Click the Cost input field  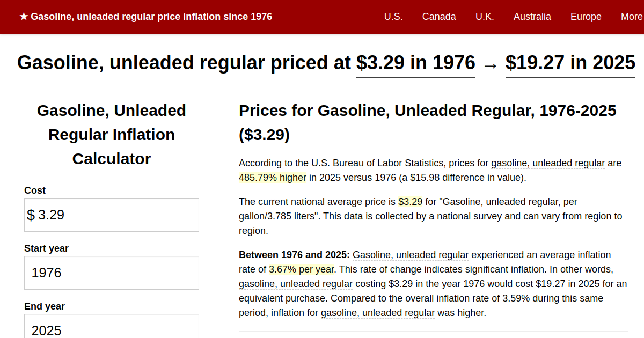pos(111,215)
